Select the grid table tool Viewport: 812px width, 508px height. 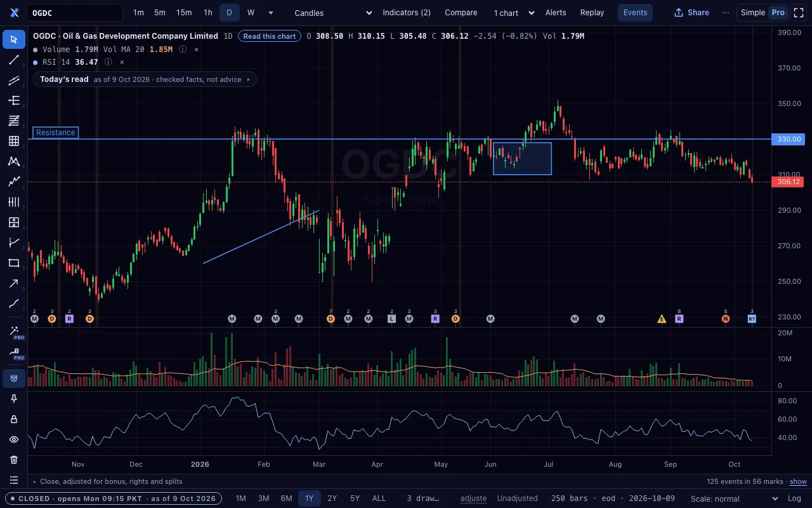tap(14, 141)
